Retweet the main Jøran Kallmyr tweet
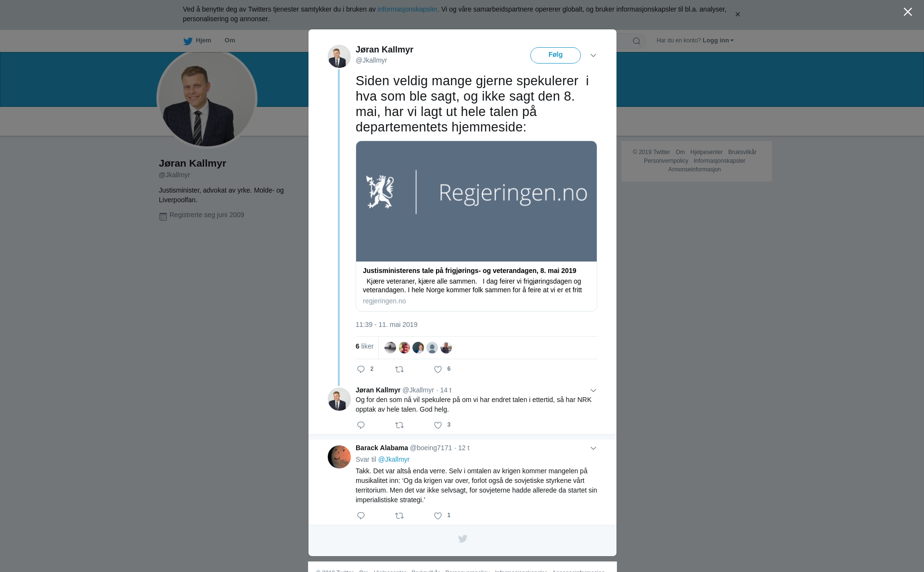This screenshot has height=572, width=924. (x=399, y=369)
